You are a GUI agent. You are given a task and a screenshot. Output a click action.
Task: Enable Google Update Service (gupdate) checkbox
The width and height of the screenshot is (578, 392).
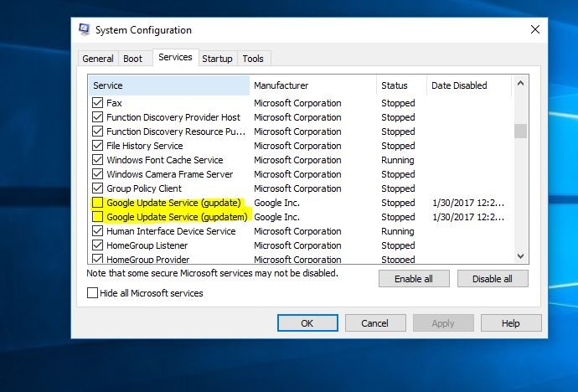pos(97,203)
